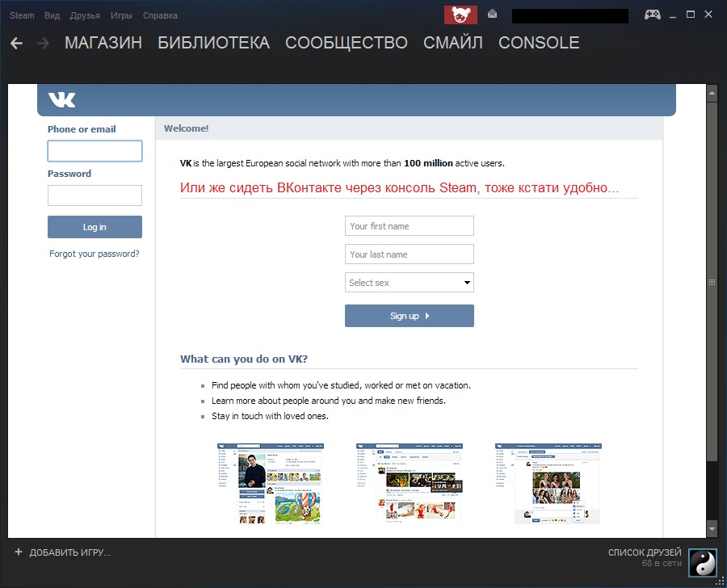
Task: Open the yin-yang friends avatar
Action: tap(703, 562)
